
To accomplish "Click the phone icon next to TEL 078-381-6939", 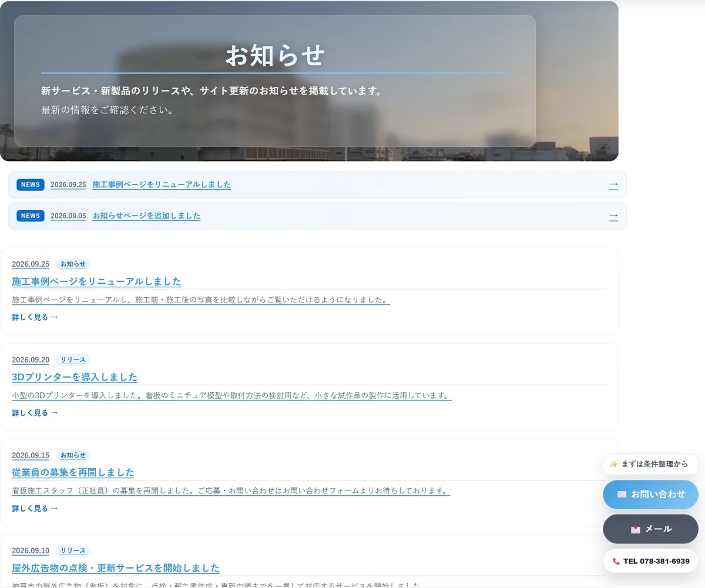I will tap(616, 562).
